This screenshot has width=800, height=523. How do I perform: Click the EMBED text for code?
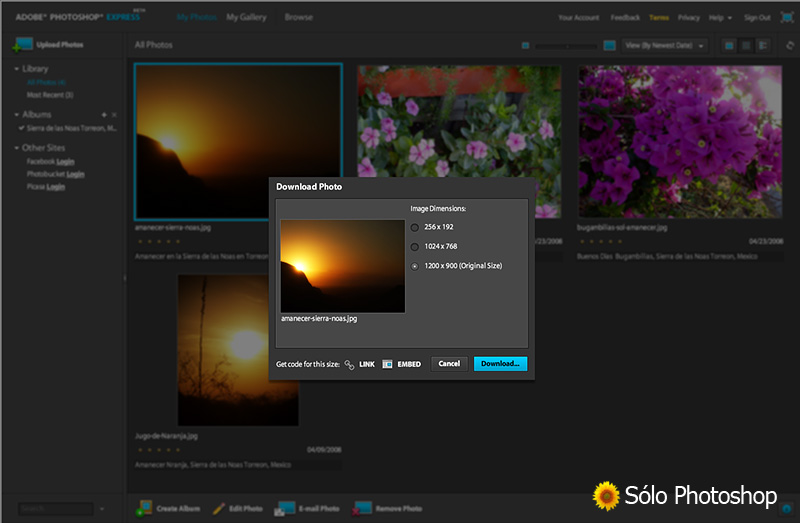(x=409, y=364)
